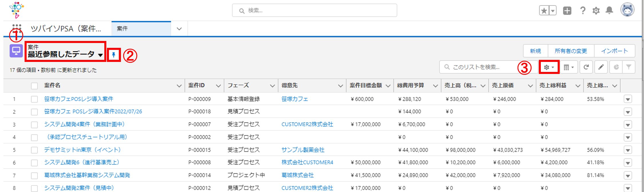Image resolution: width=644 pixels, height=192 pixels.
Task: Check the row for P-000018
Action: 34,112
